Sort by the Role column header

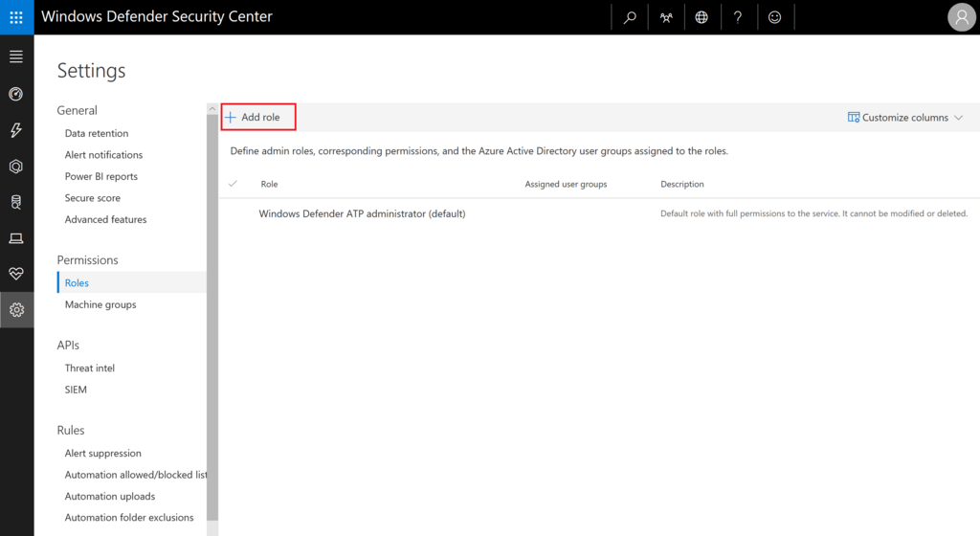coord(269,185)
